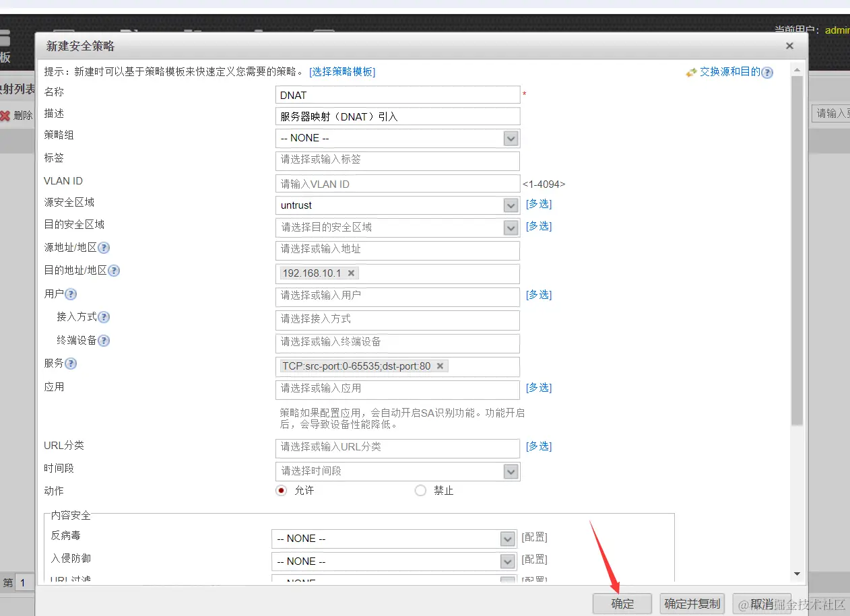Focus the 源地址/地区 input field
Image resolution: width=850 pixels, height=616 pixels.
pyautogui.click(x=398, y=250)
